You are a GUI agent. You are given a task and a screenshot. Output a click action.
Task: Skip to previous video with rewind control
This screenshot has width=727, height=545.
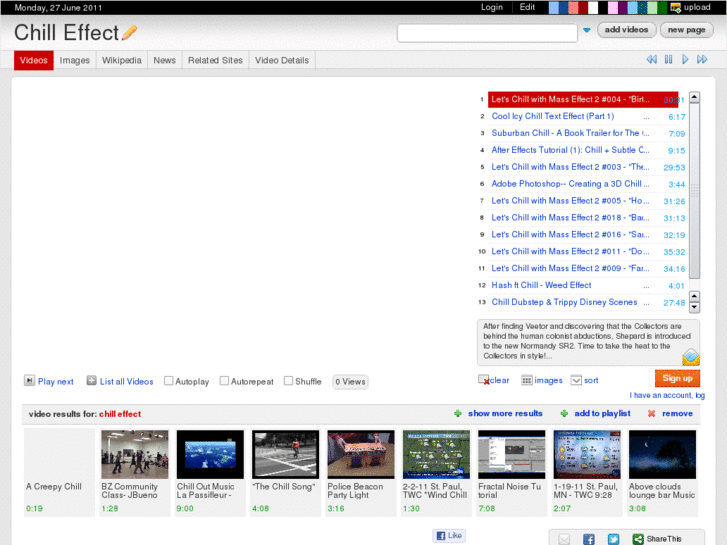click(x=652, y=60)
